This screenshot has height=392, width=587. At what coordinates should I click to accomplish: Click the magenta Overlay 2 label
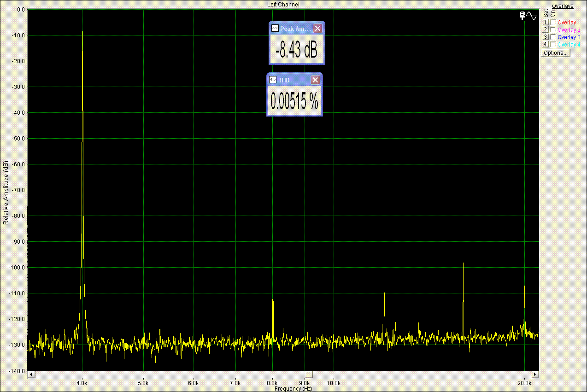click(x=569, y=30)
